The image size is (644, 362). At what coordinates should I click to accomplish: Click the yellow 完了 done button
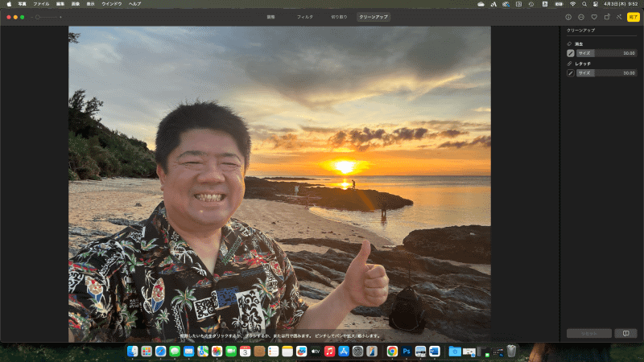(x=634, y=17)
